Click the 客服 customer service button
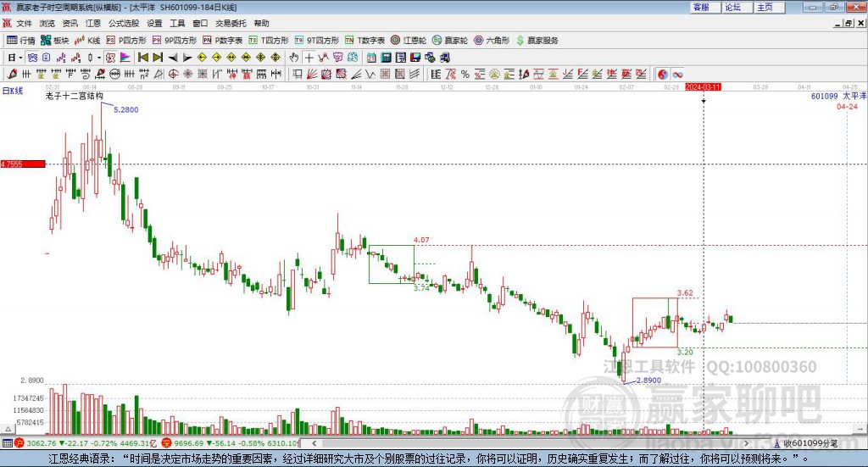The width and height of the screenshot is (868, 467). point(705,7)
